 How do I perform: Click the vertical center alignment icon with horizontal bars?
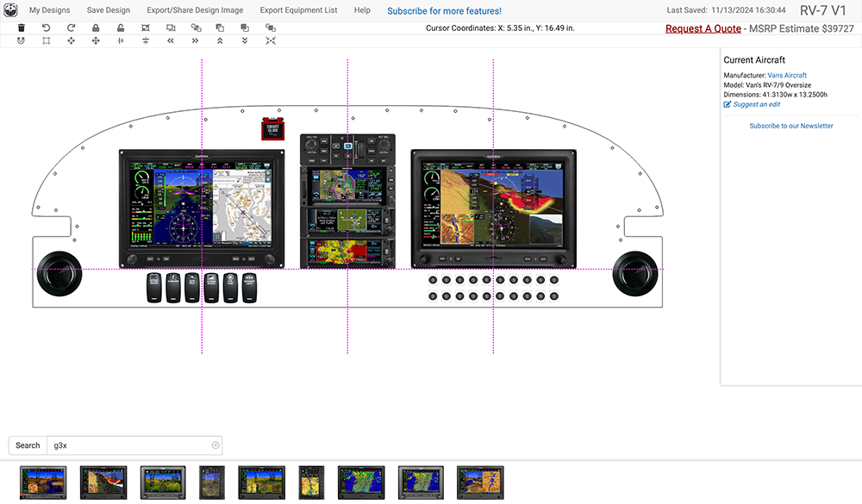[x=145, y=40]
